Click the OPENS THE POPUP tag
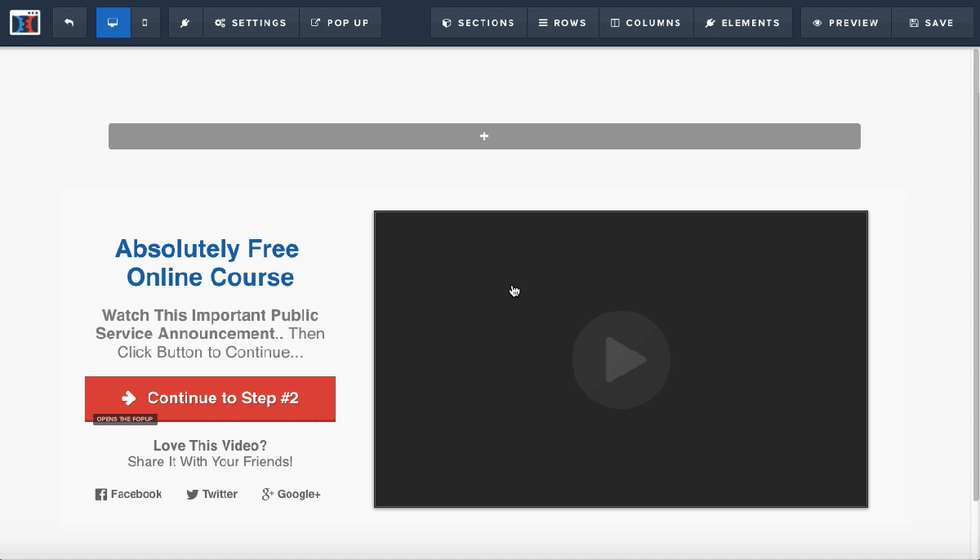 pyautogui.click(x=124, y=418)
